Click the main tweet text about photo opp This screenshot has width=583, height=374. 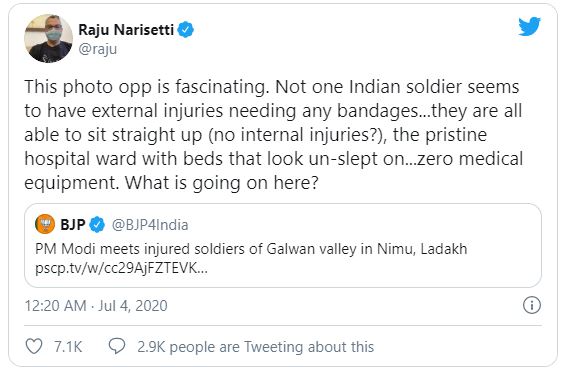pos(274,135)
